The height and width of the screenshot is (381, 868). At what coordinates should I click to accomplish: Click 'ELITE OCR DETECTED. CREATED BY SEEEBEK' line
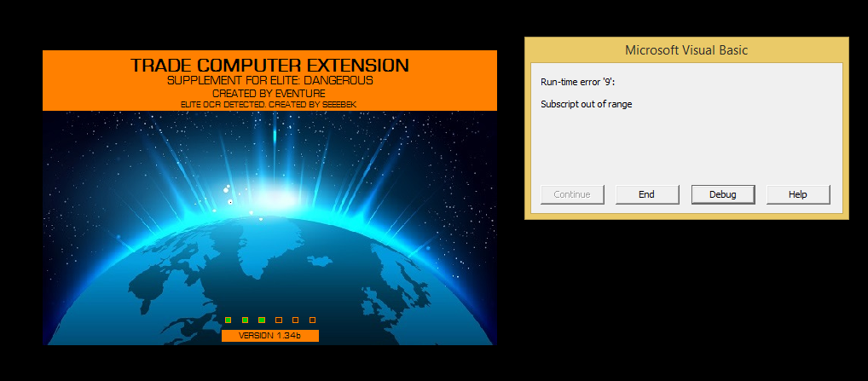[x=269, y=104]
